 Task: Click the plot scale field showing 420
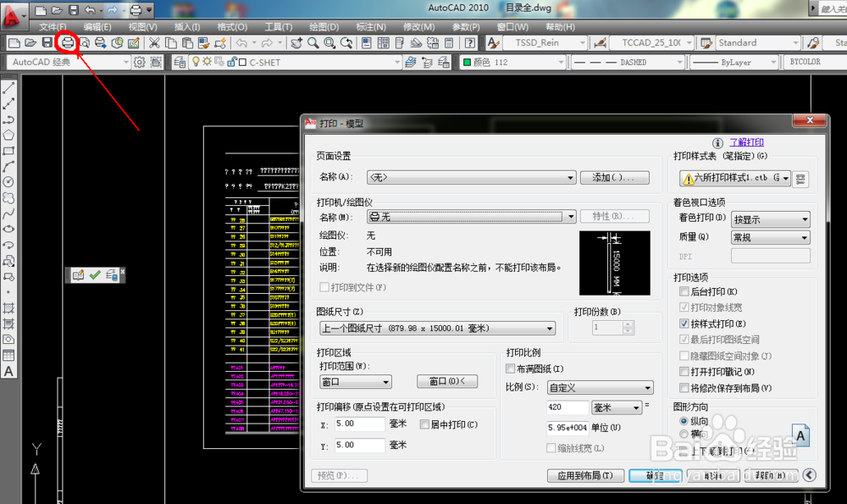click(x=567, y=407)
